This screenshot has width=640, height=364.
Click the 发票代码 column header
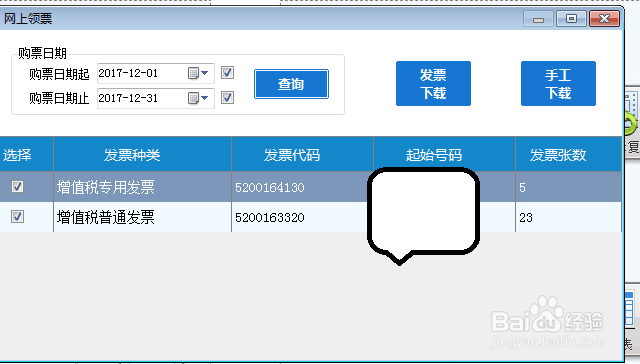(x=302, y=155)
